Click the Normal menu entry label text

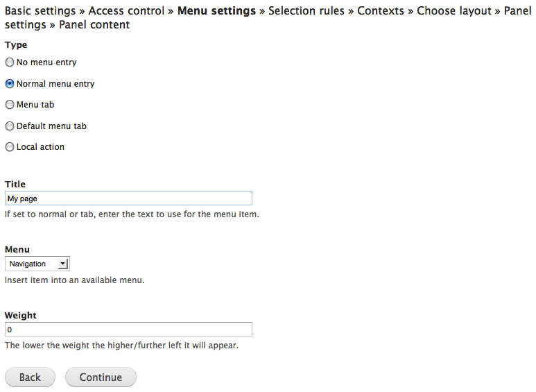coord(55,84)
